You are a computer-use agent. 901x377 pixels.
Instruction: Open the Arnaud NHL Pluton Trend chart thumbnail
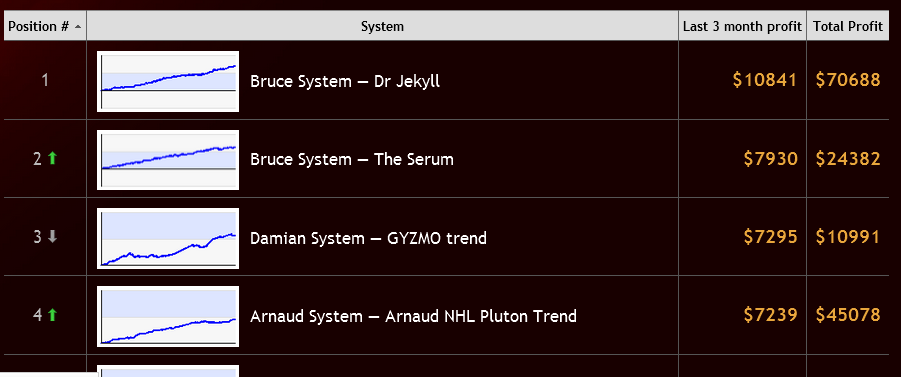(168, 316)
